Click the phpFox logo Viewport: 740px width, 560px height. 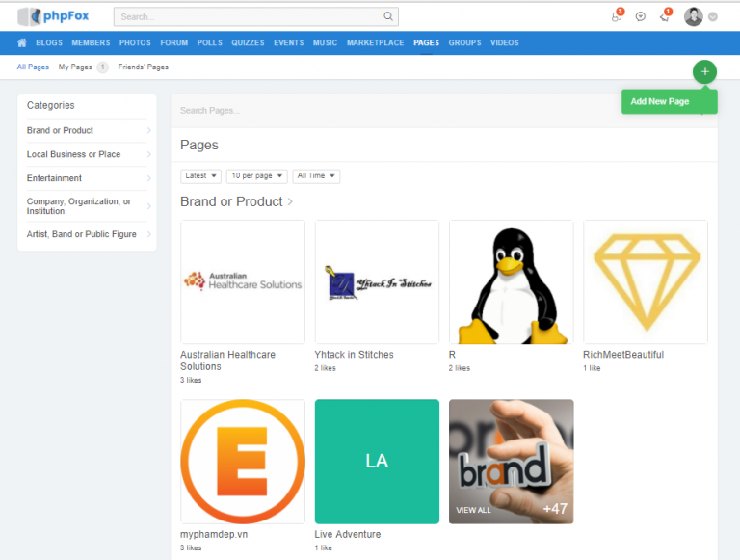pyautogui.click(x=53, y=16)
